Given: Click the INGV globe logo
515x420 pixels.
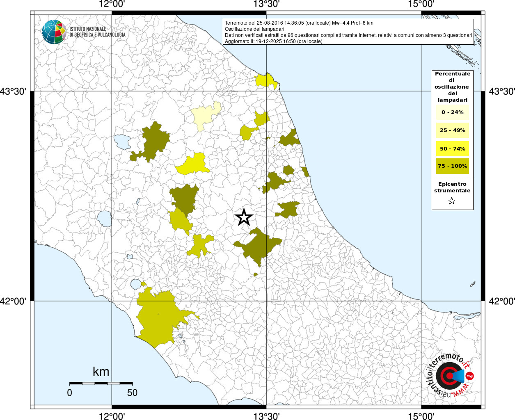Looking at the screenshot, I should (x=54, y=32).
